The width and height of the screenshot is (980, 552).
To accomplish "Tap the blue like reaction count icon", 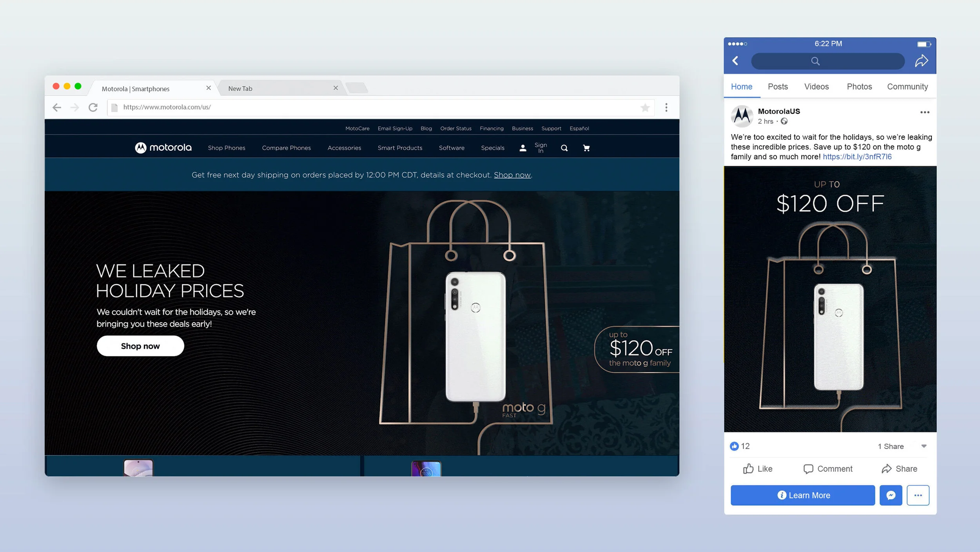I will click(x=734, y=446).
